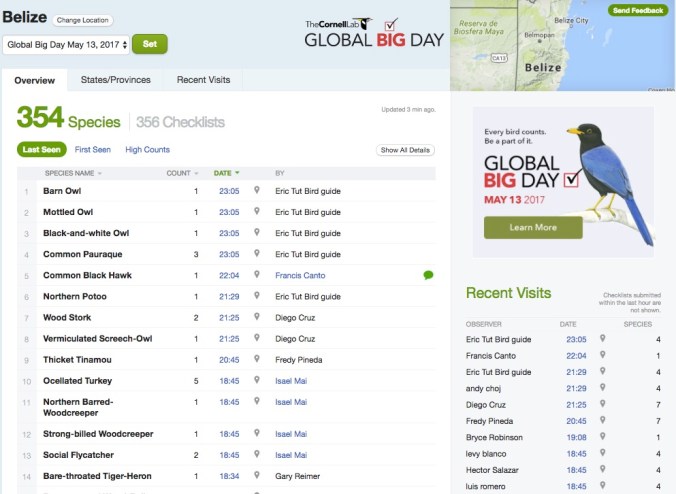Switch to High Counts view
Screen dimensions: 676x494
click(x=147, y=150)
